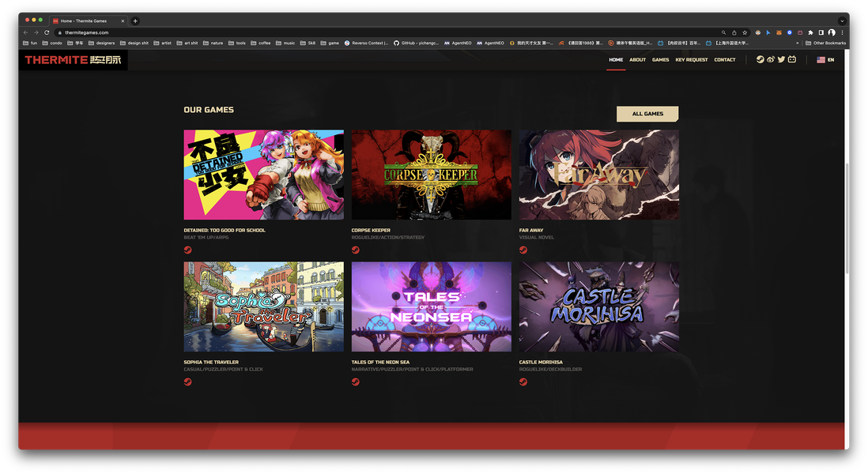
Task: Click the MetaMask fox extension icon
Action: [779, 32]
